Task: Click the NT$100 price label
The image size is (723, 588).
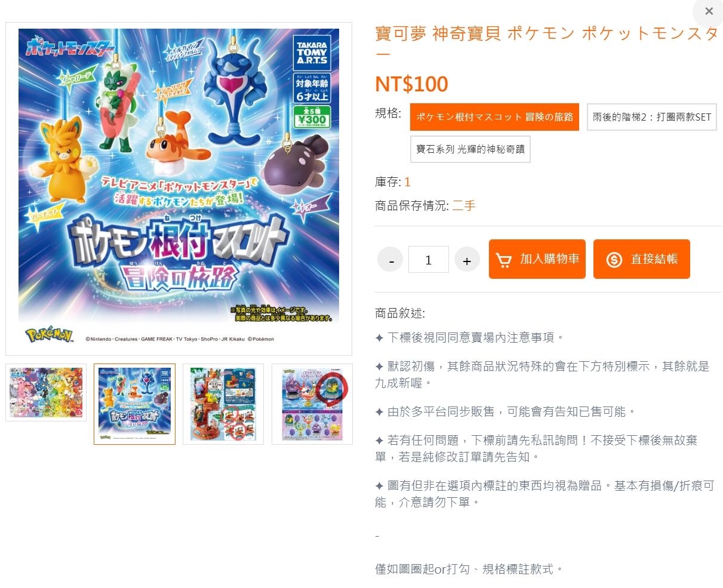Action: 411,84
